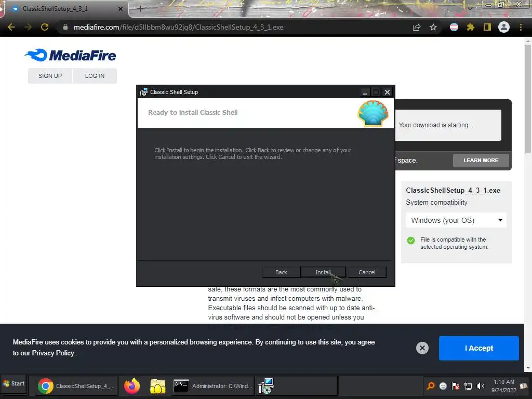
Task: Accept cookies with I Accept button
Action: [478, 348]
